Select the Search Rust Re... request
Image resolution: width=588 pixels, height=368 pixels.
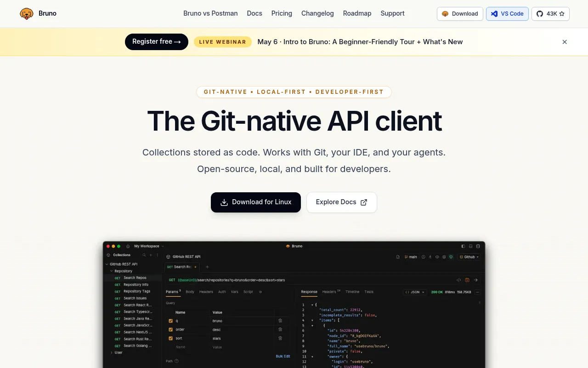[x=132, y=339]
